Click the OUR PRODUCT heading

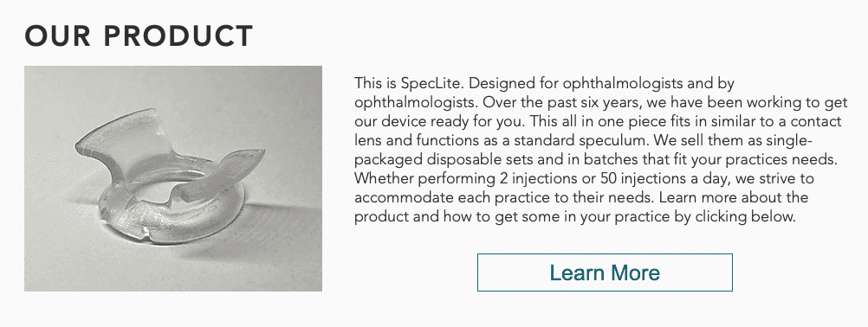pos(139,36)
